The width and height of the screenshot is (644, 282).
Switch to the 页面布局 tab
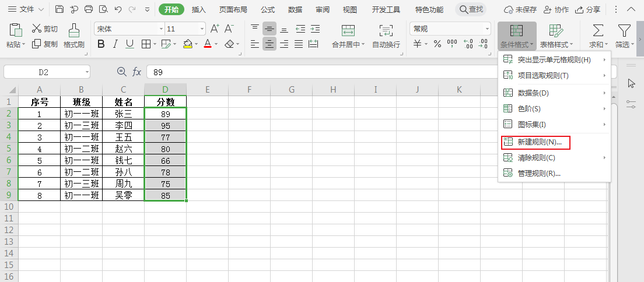(232, 9)
